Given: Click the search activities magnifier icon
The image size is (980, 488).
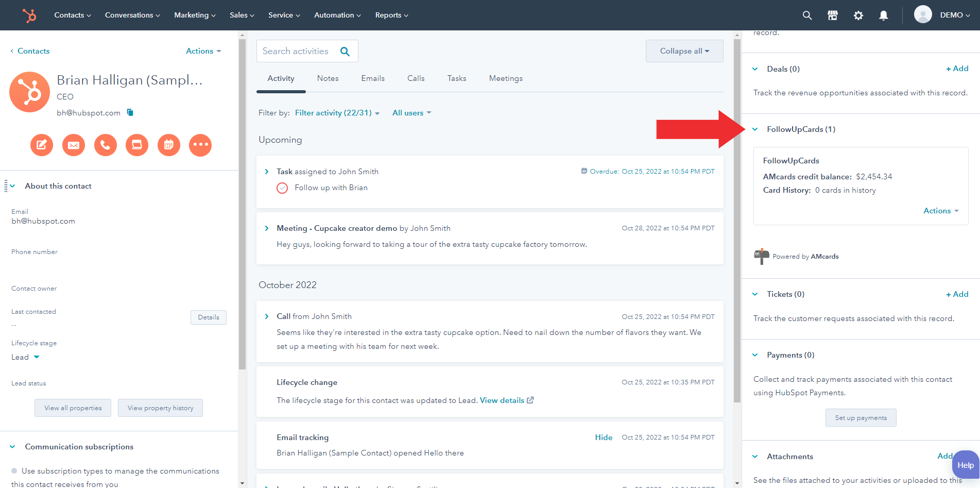Looking at the screenshot, I should pos(345,52).
